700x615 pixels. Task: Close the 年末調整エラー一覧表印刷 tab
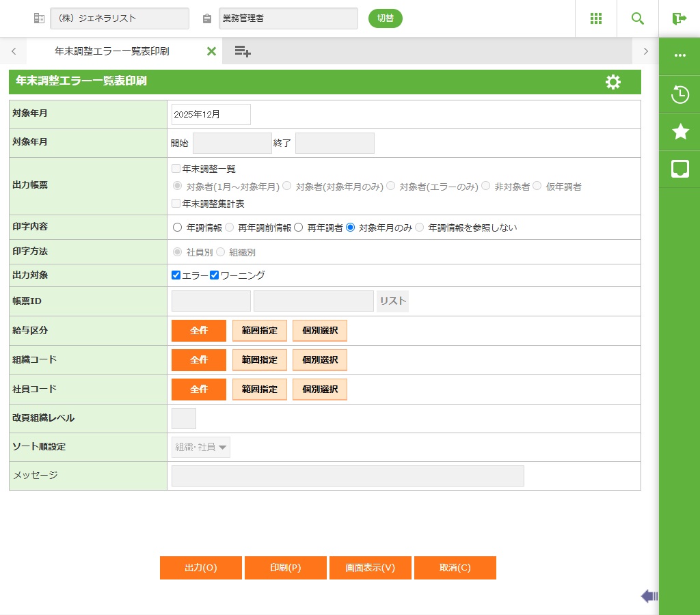pos(211,51)
